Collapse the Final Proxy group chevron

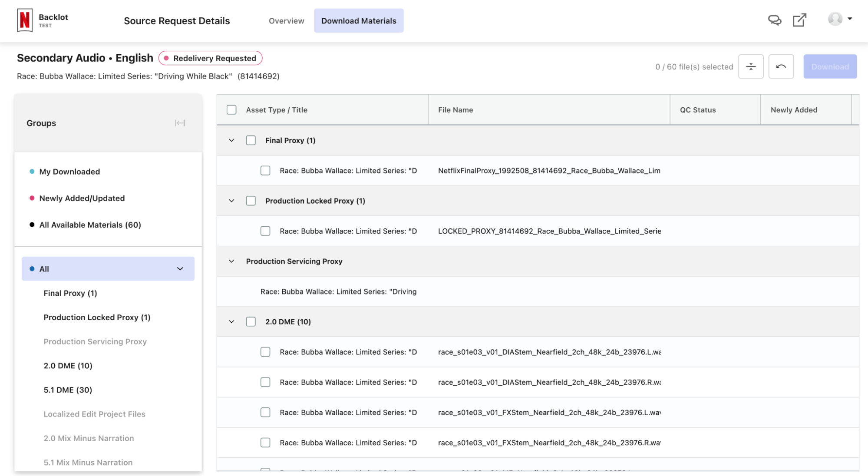click(231, 140)
